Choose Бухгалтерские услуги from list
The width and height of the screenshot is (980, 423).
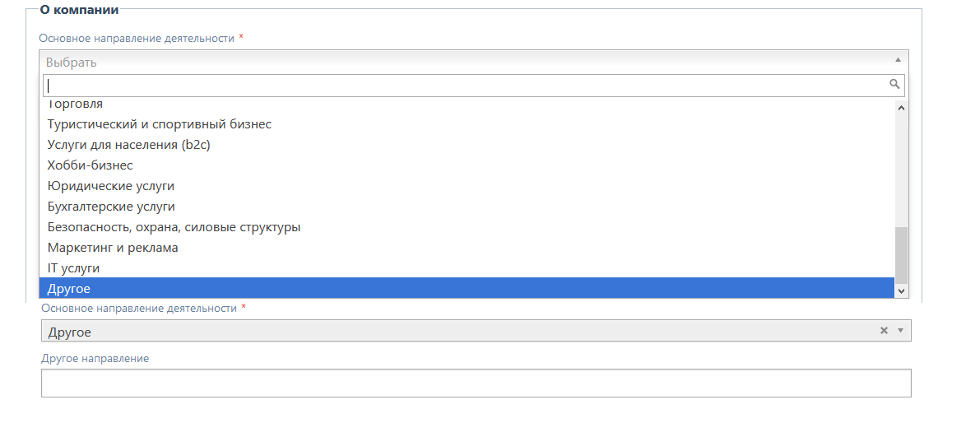pyautogui.click(x=111, y=207)
